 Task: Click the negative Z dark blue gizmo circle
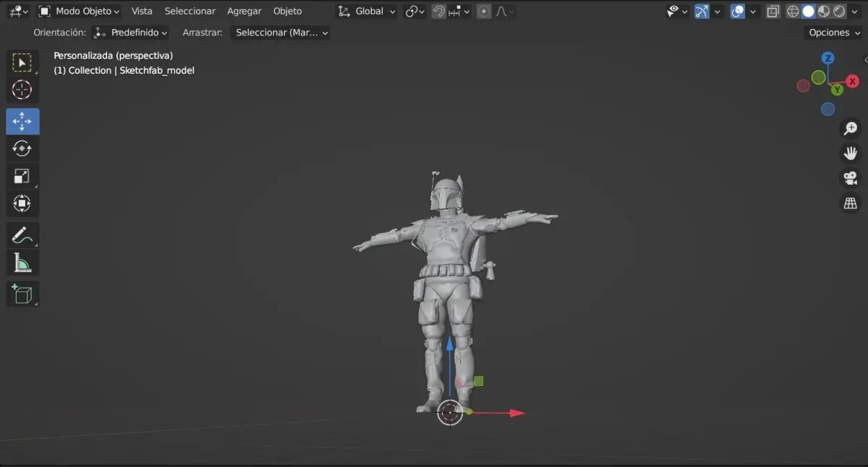click(x=828, y=109)
